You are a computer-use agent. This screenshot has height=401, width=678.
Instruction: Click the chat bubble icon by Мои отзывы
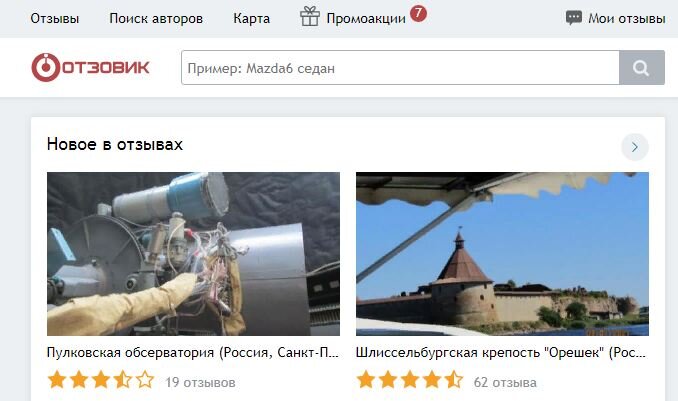tap(574, 18)
